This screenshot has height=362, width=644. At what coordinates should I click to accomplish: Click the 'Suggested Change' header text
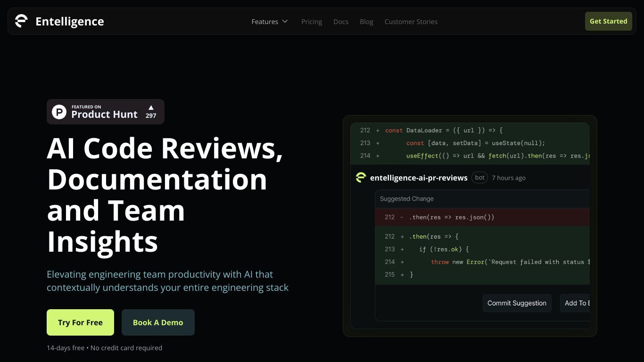(x=407, y=199)
